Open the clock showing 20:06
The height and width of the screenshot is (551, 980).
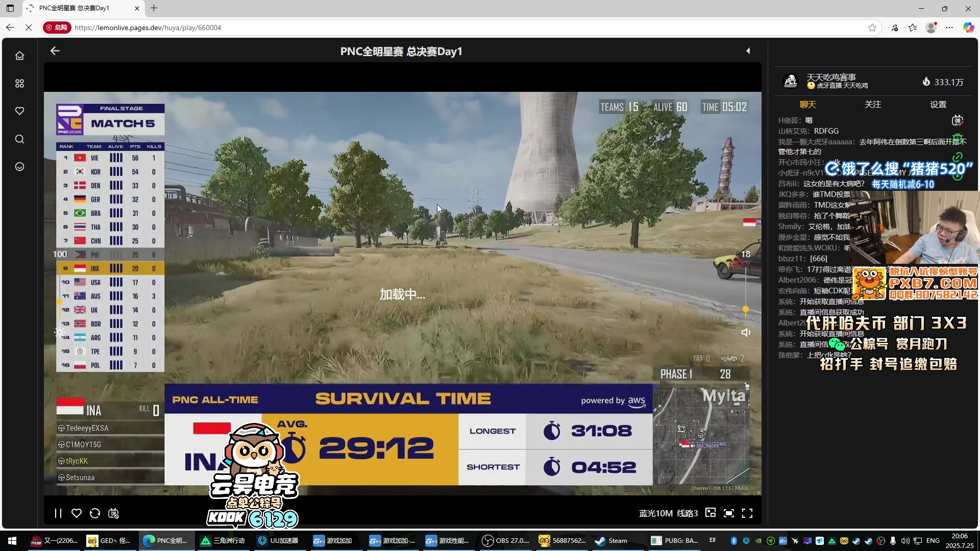(960, 541)
